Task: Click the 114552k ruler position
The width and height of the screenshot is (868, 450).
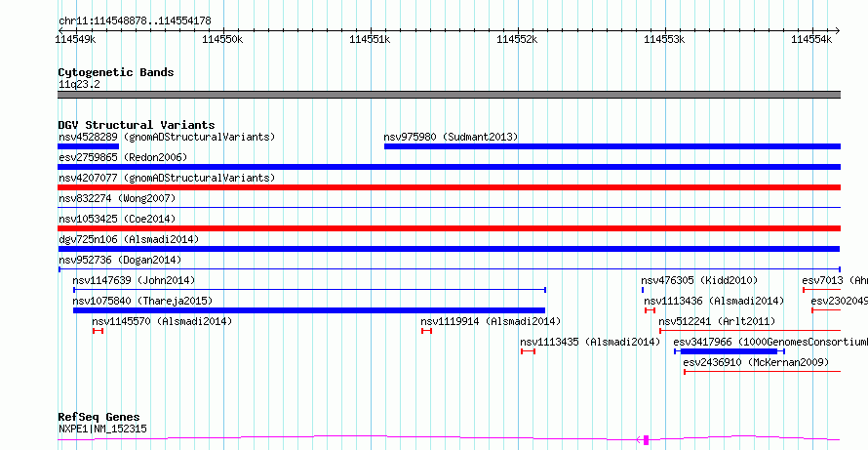Action: pyautogui.click(x=518, y=39)
